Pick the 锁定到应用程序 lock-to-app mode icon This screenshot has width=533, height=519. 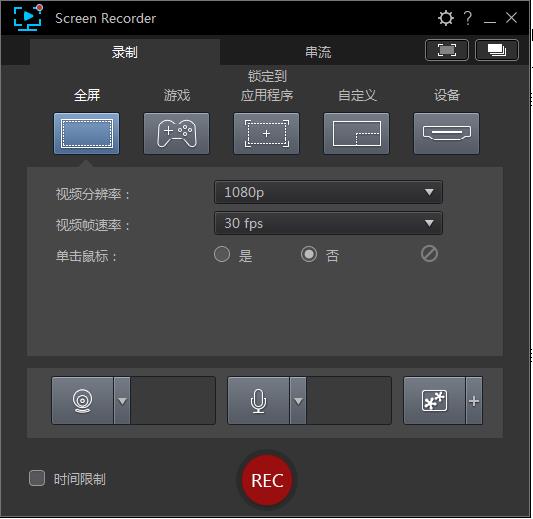266,134
